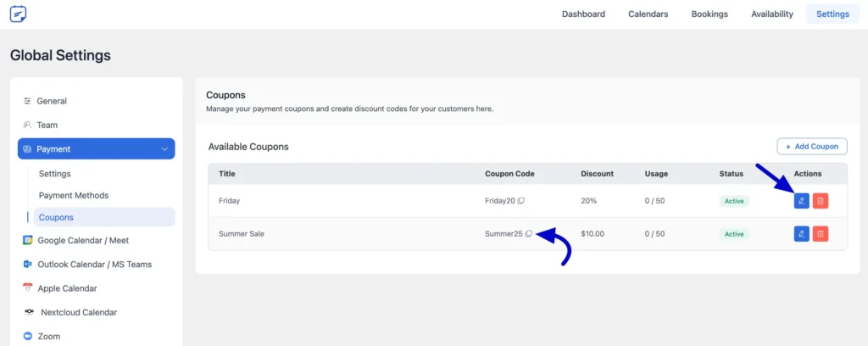Image resolution: width=868 pixels, height=346 pixels.
Task: Click the Add Coupon button
Action: pos(812,147)
